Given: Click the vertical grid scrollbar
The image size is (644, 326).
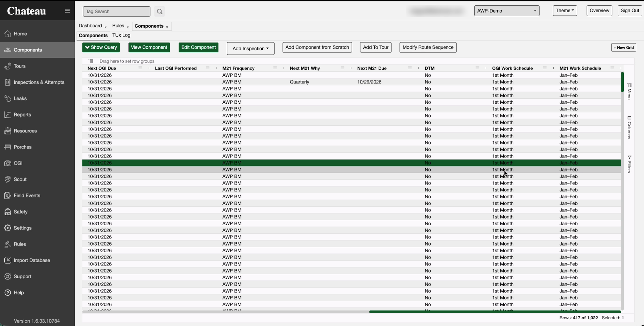Looking at the screenshot, I should click(622, 82).
